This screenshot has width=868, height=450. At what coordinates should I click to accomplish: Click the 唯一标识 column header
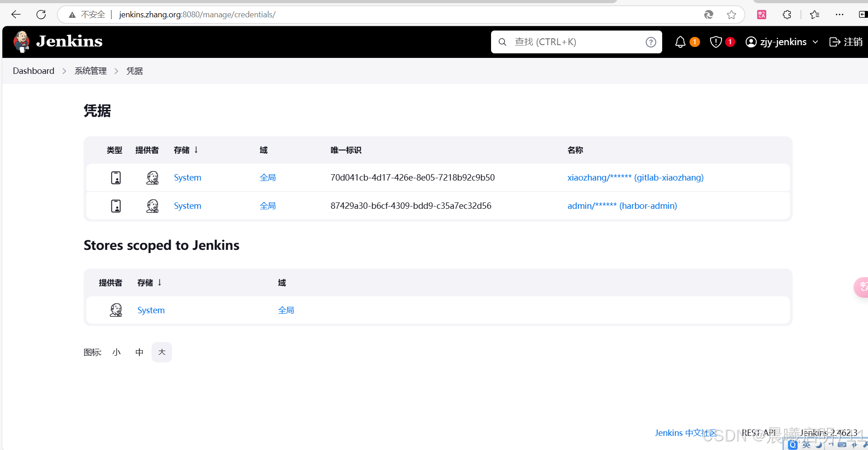point(346,150)
